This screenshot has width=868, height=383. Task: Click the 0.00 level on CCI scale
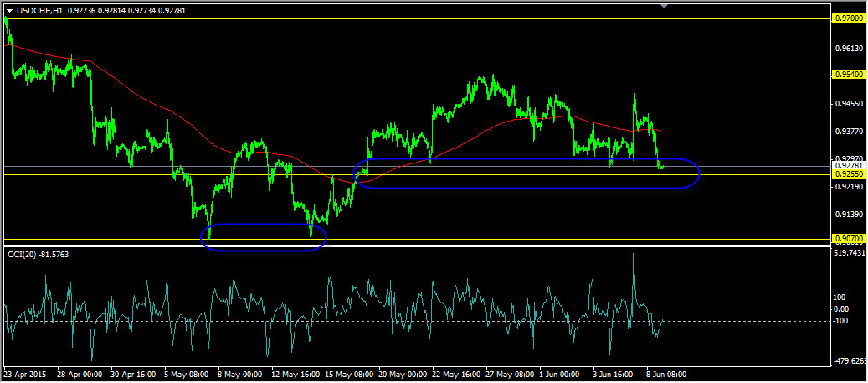tap(843, 309)
